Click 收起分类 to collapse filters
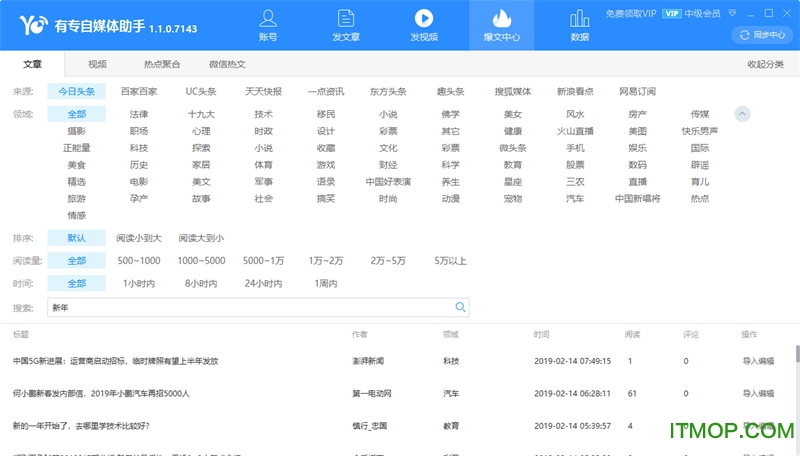This screenshot has height=456, width=800. coord(765,64)
